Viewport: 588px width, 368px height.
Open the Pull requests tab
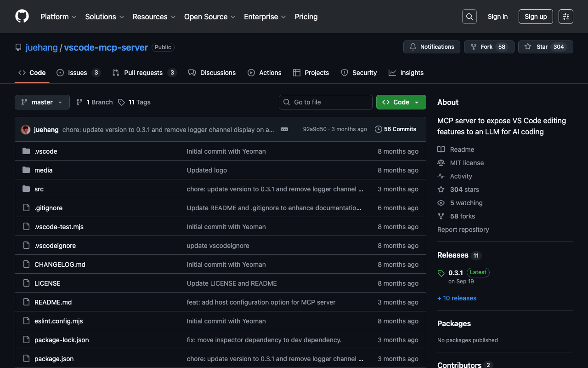click(x=144, y=73)
